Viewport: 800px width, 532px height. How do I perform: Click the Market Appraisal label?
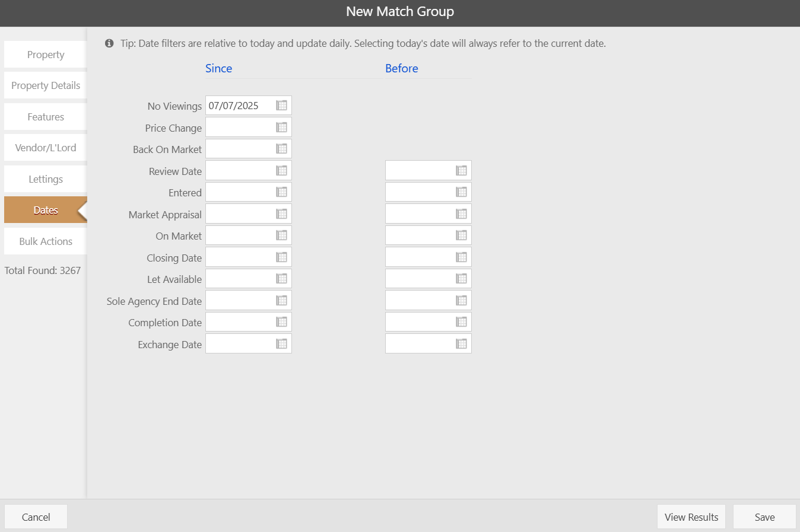coord(165,215)
